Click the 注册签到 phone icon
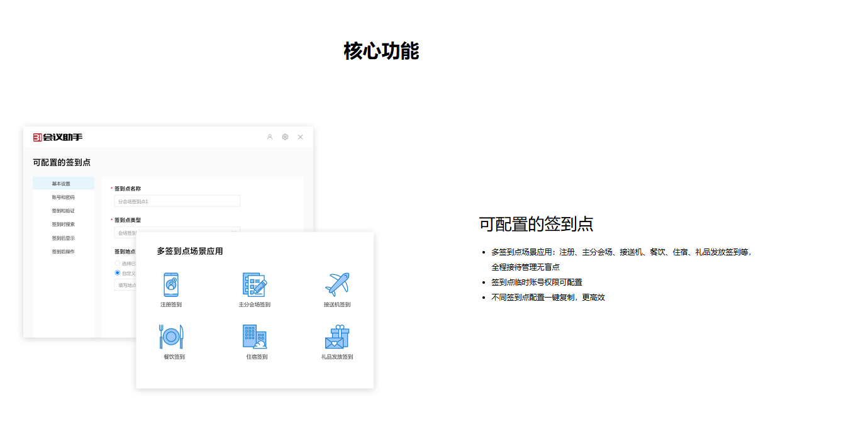The width and height of the screenshot is (868, 441). pyautogui.click(x=170, y=284)
